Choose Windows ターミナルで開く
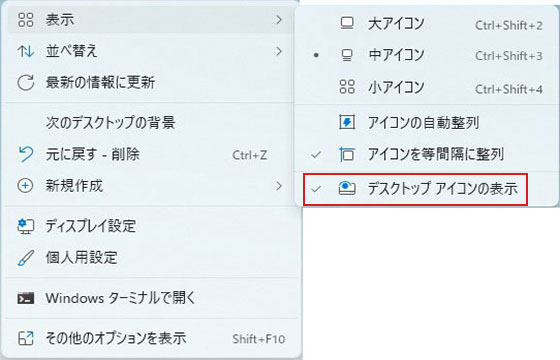Screen dimensions: 560x360 pyautogui.click(x=150, y=298)
